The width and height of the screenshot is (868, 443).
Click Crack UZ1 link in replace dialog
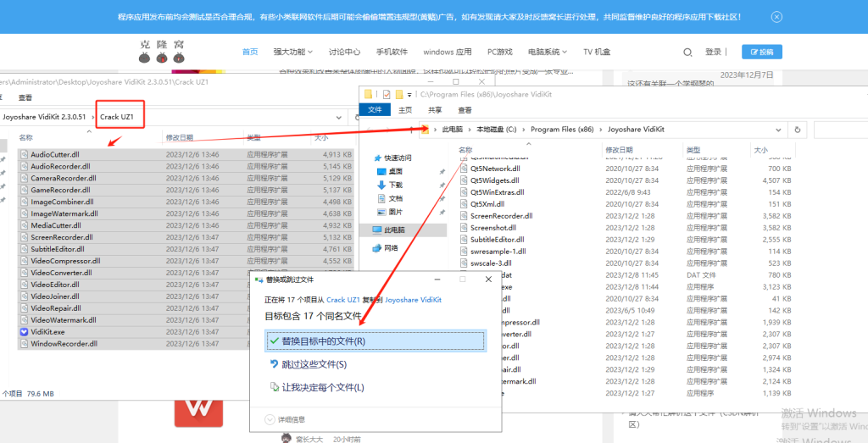click(344, 299)
